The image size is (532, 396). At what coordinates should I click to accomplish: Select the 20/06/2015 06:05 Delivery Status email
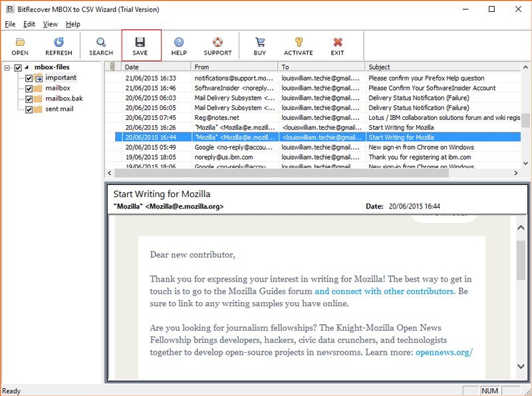pos(313,107)
